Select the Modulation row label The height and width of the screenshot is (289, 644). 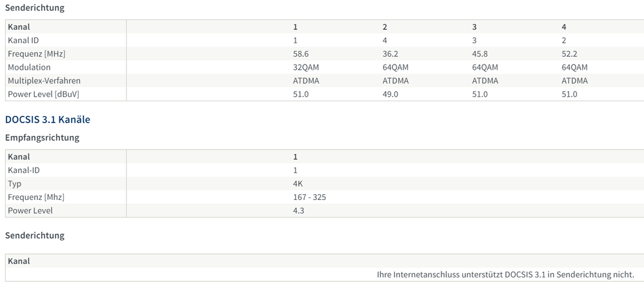[x=29, y=67]
